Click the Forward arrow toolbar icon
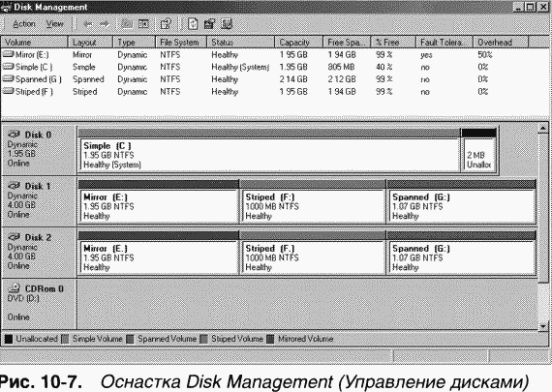The image size is (552, 392). click(x=105, y=24)
